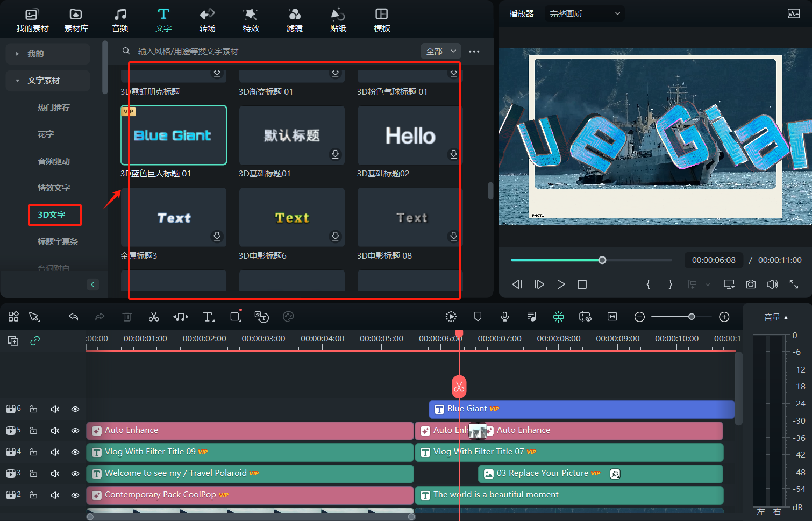The height and width of the screenshot is (521, 812).
Task: Toggle visibility of track 6
Action: [75, 409]
